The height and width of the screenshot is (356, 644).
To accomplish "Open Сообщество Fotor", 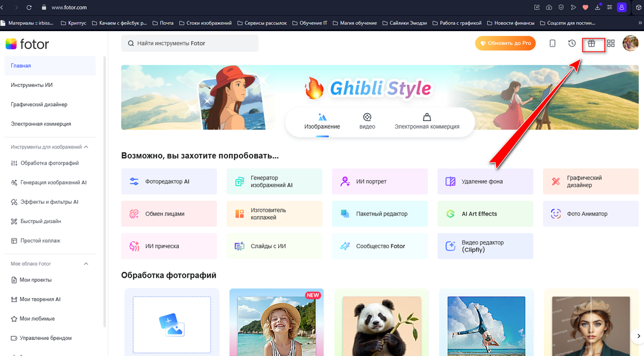I will click(x=379, y=246).
